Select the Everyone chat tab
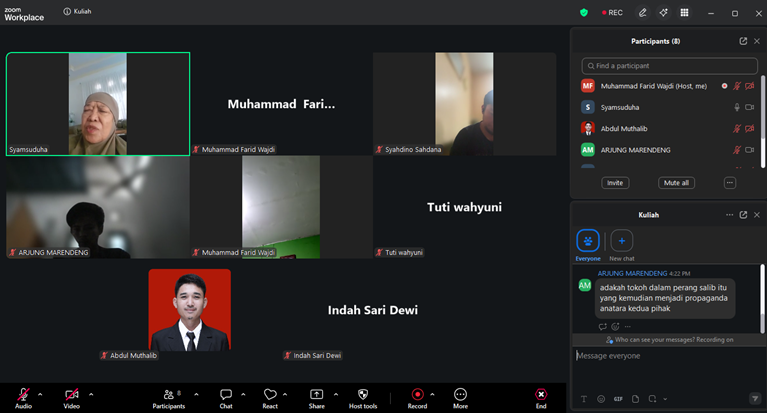Image resolution: width=767 pixels, height=413 pixels. (587, 245)
